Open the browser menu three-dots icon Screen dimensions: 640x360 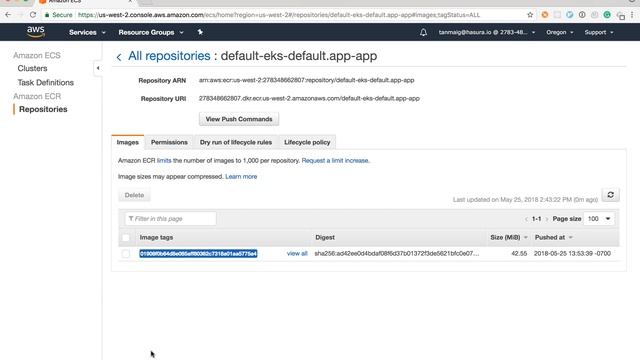632,15
